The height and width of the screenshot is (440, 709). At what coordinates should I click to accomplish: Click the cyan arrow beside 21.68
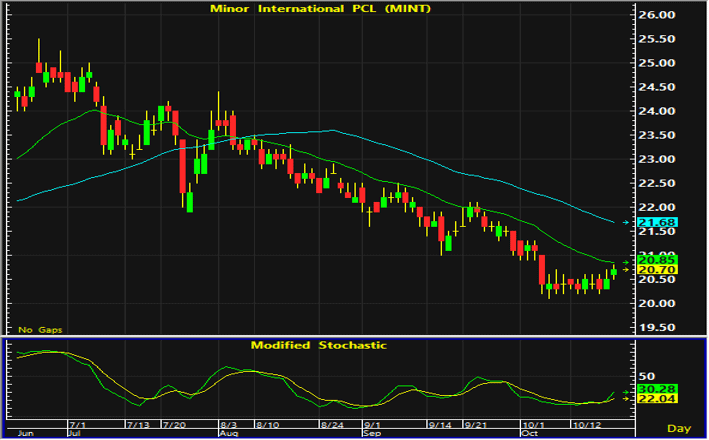pos(626,222)
